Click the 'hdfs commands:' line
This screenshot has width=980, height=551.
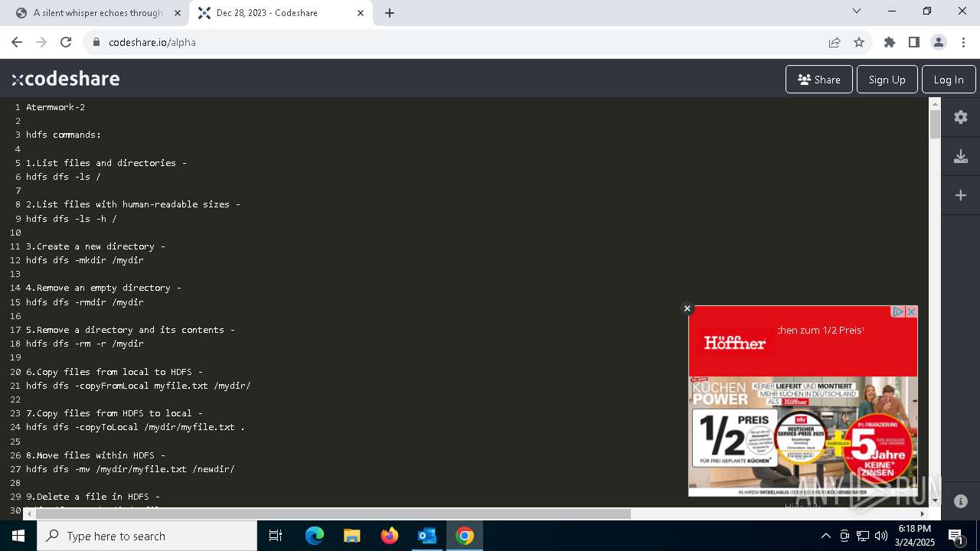(64, 135)
